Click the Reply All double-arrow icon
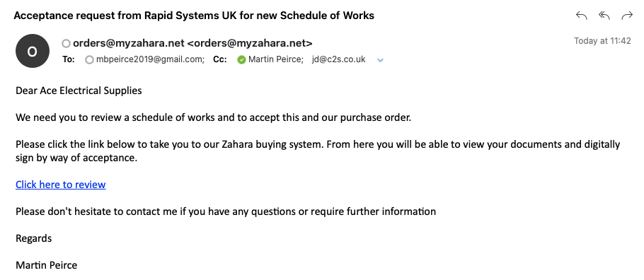This screenshot has width=644, height=280. pyautogui.click(x=604, y=16)
